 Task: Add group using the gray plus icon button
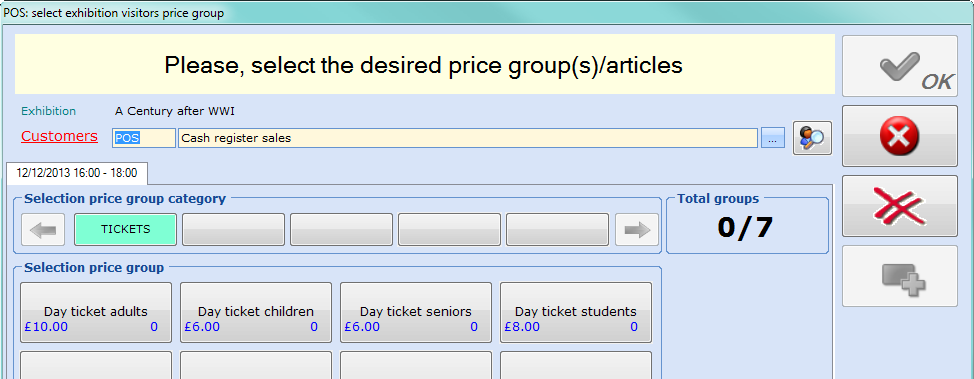pos(899,276)
